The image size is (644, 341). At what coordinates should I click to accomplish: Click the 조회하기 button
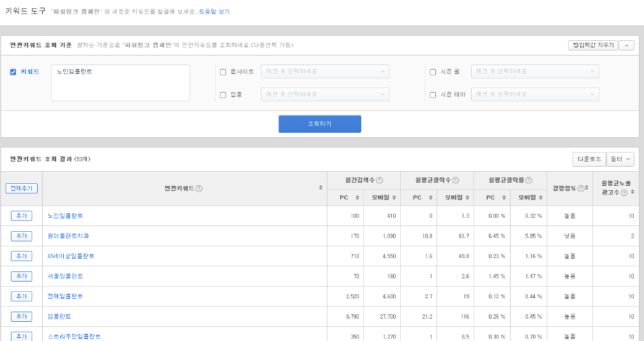click(x=320, y=124)
